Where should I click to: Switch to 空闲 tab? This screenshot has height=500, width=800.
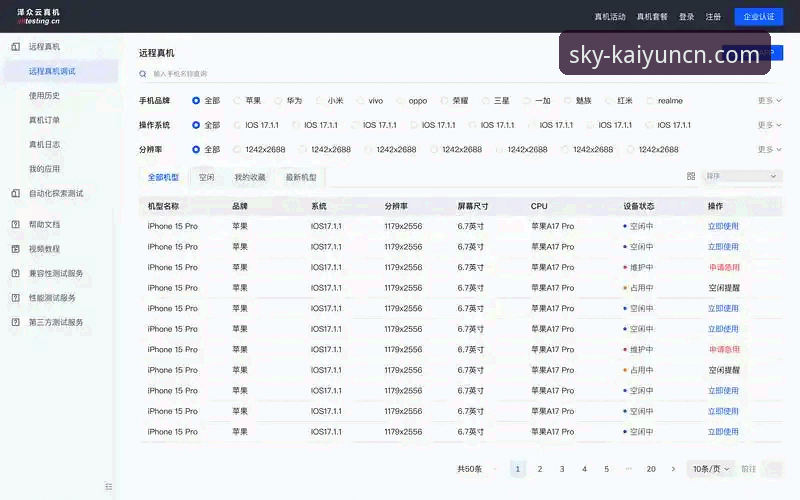(207, 177)
